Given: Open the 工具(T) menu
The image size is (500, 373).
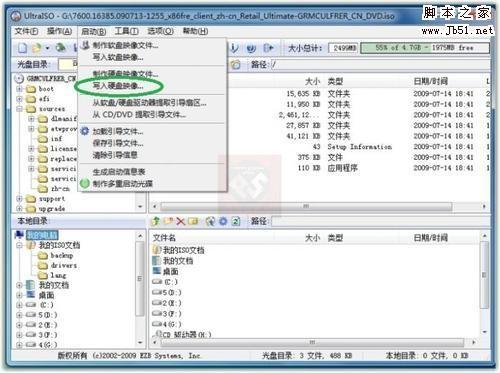Looking at the screenshot, I should point(127,31).
